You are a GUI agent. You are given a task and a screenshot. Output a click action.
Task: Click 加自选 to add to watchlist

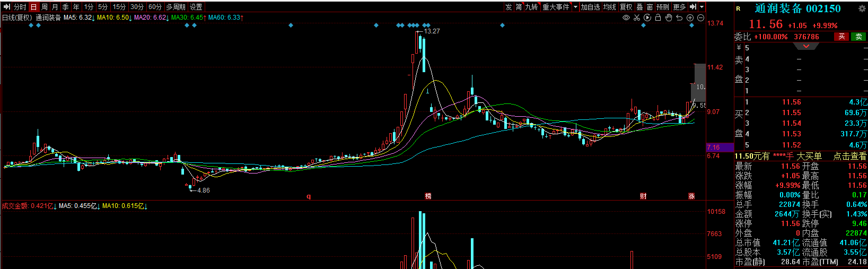(x=590, y=7)
